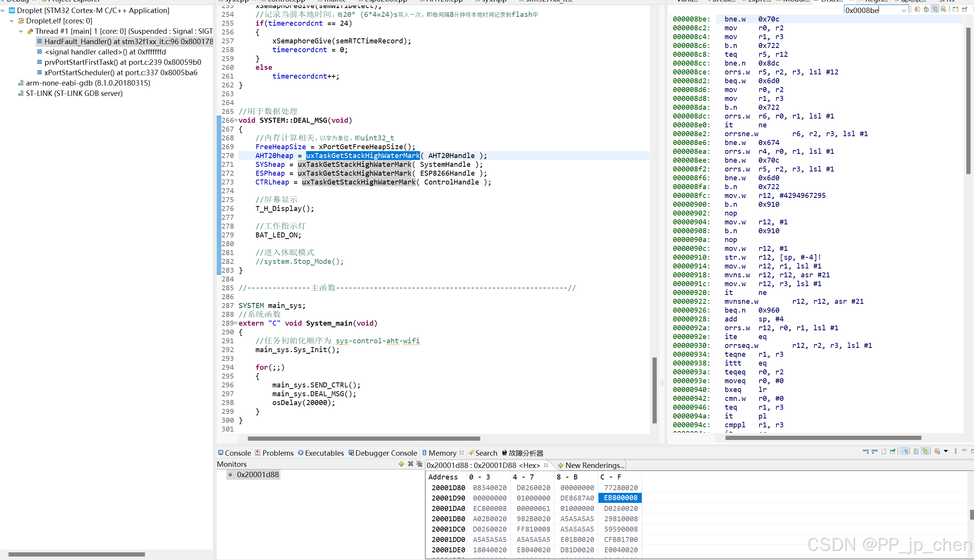The image size is (974, 560).
Task: Collapse the Droplet.elf tree node
Action: (12, 21)
